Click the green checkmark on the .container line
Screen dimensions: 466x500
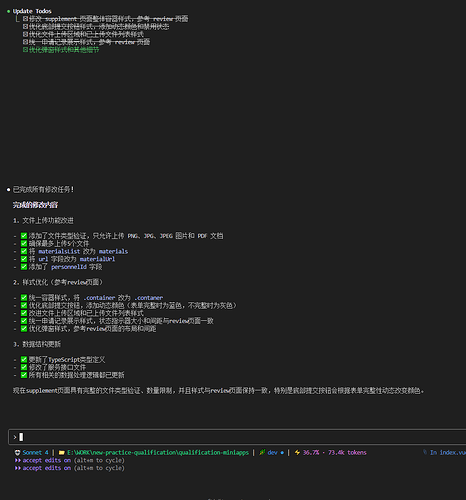[x=24, y=297]
